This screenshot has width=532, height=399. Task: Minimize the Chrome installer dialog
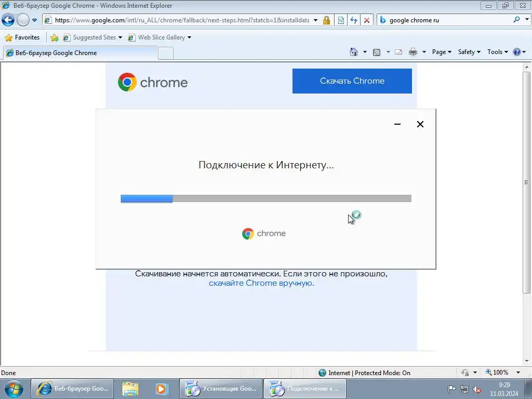pyautogui.click(x=397, y=124)
